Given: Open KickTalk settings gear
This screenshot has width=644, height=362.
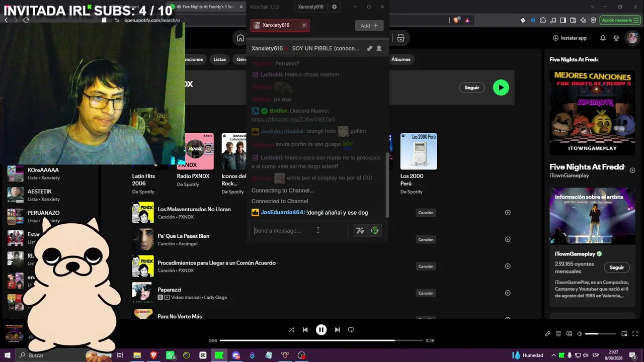Looking at the screenshot, I should click(x=335, y=7).
